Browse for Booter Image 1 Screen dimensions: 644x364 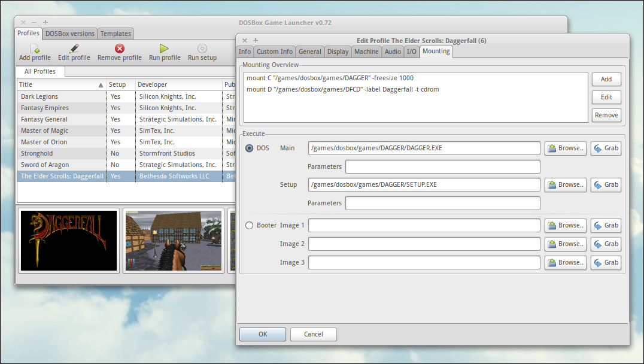(566, 226)
